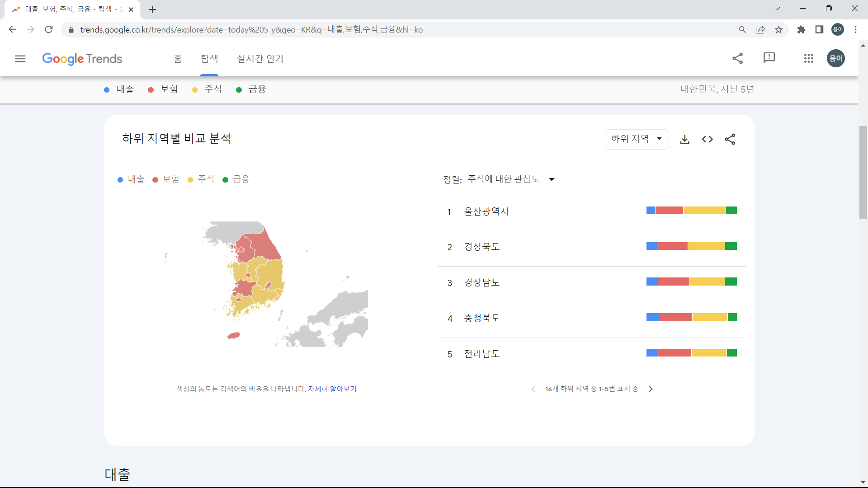Image resolution: width=868 pixels, height=488 pixels.
Task: Click the Google Trends logo
Action: click(x=82, y=59)
